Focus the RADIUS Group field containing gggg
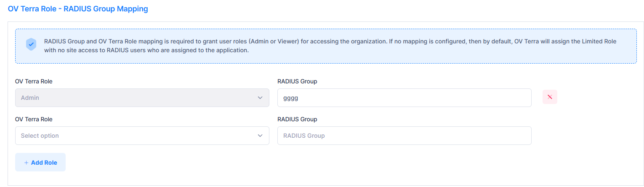The height and width of the screenshot is (187, 644). pyautogui.click(x=404, y=98)
